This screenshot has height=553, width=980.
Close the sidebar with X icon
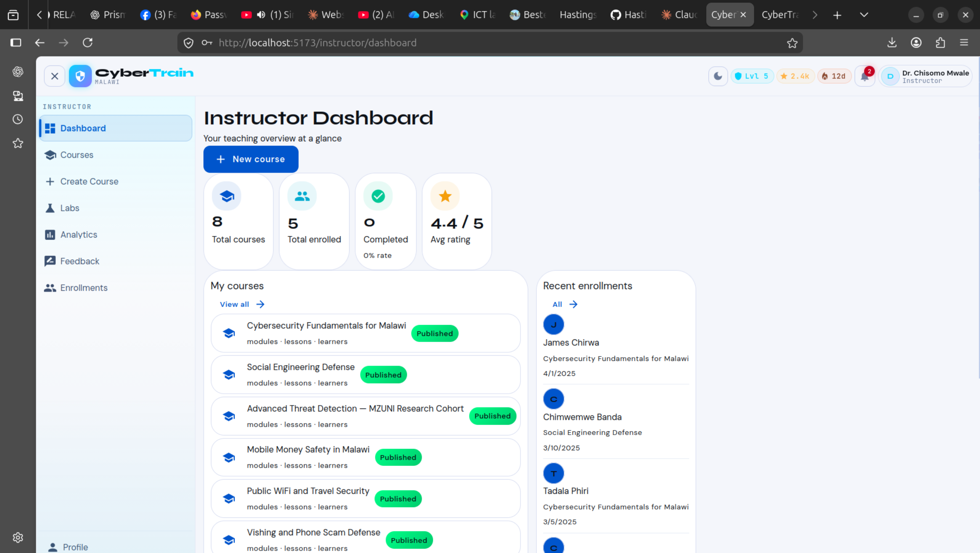click(55, 76)
